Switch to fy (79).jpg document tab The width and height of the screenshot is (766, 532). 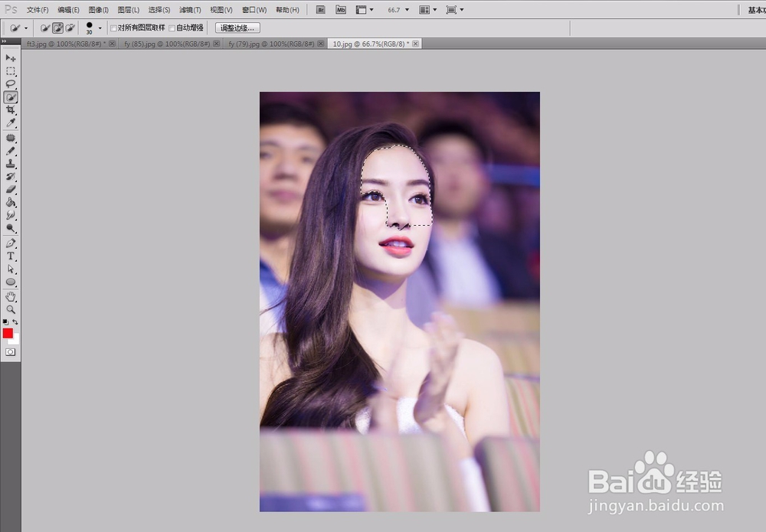[x=271, y=44]
